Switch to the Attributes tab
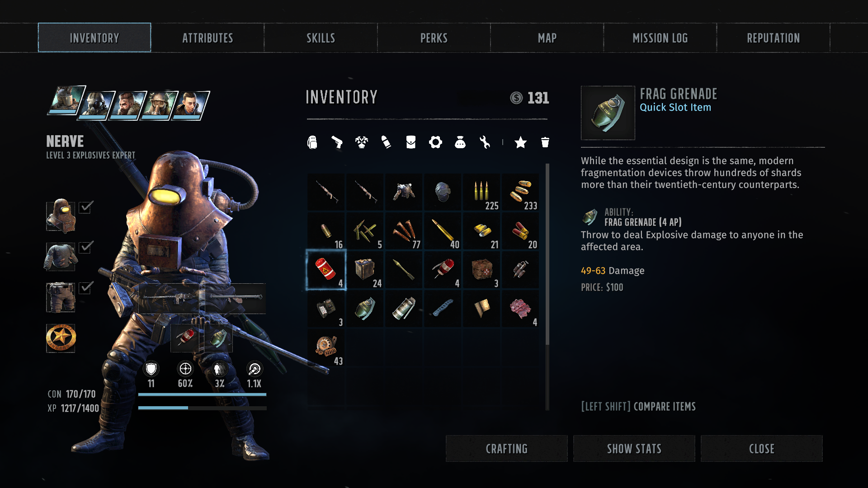This screenshot has width=868, height=488. 208,38
